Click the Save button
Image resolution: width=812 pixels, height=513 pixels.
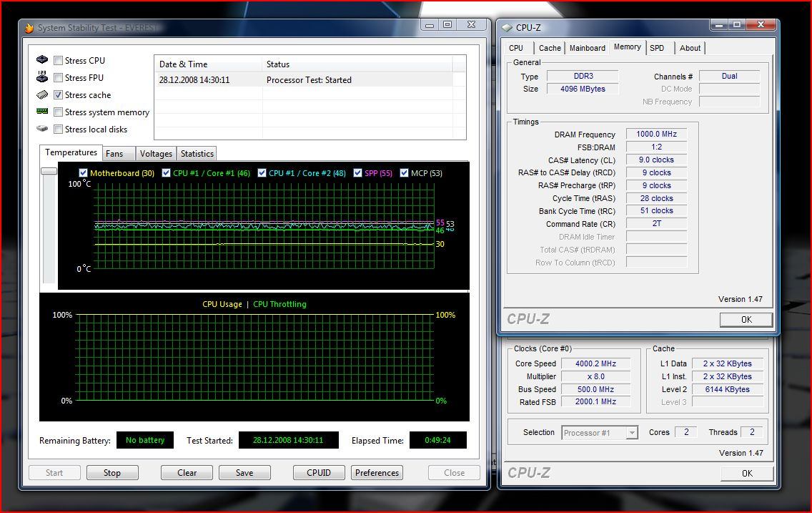(x=244, y=473)
